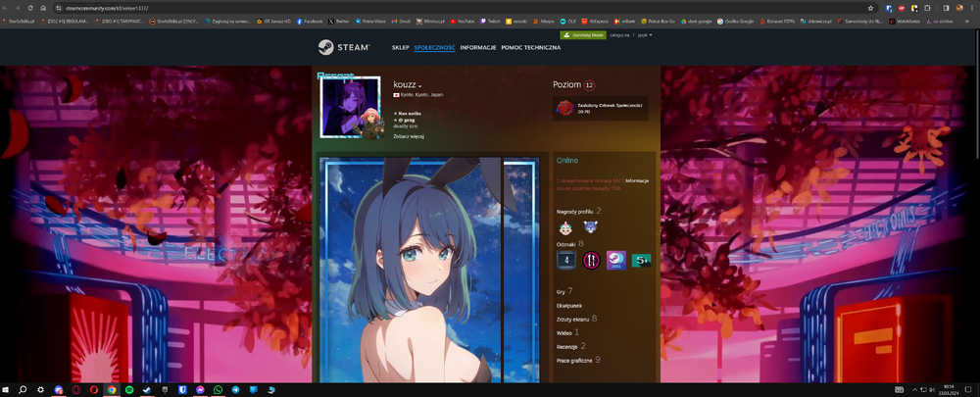Bookmark this page with the star icon

[x=870, y=8]
